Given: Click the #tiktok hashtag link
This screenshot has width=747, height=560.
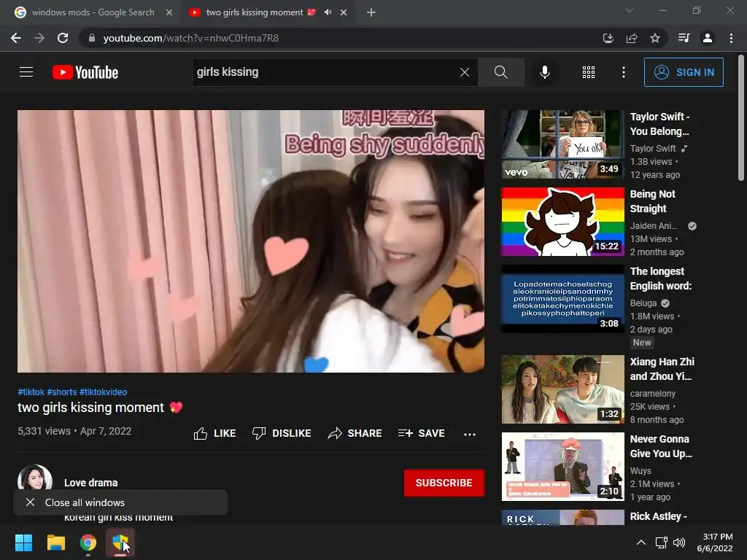Looking at the screenshot, I should point(31,392).
